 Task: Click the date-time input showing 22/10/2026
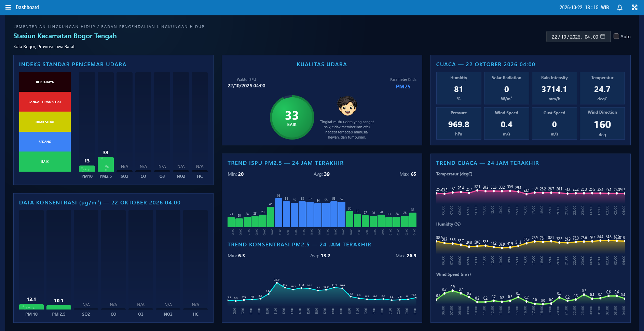pyautogui.click(x=578, y=37)
